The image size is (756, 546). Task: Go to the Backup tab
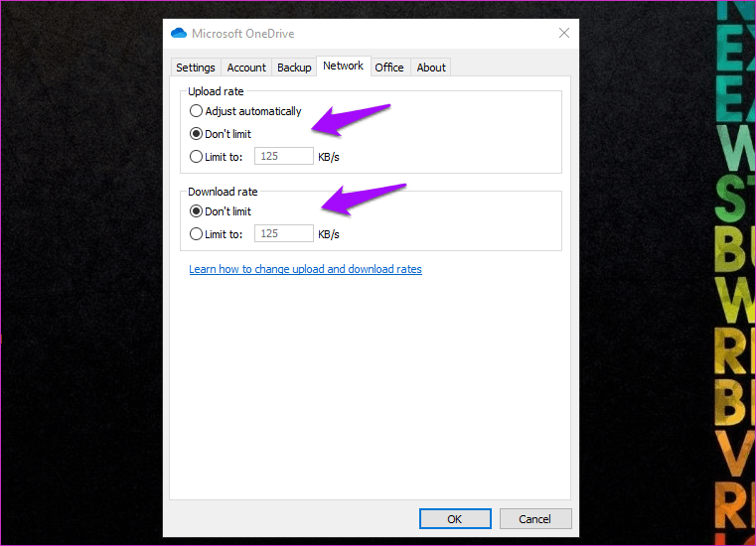pos(294,68)
